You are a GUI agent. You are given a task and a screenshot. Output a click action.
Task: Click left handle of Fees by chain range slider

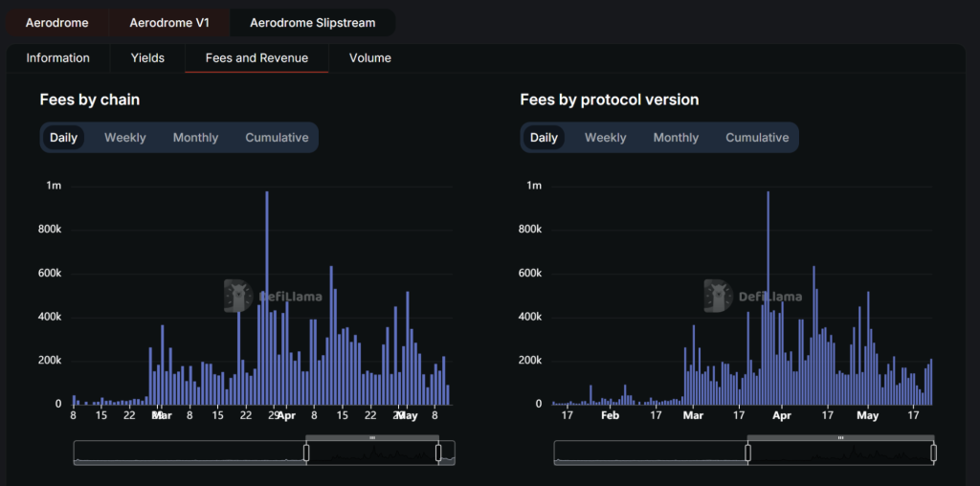tap(306, 453)
